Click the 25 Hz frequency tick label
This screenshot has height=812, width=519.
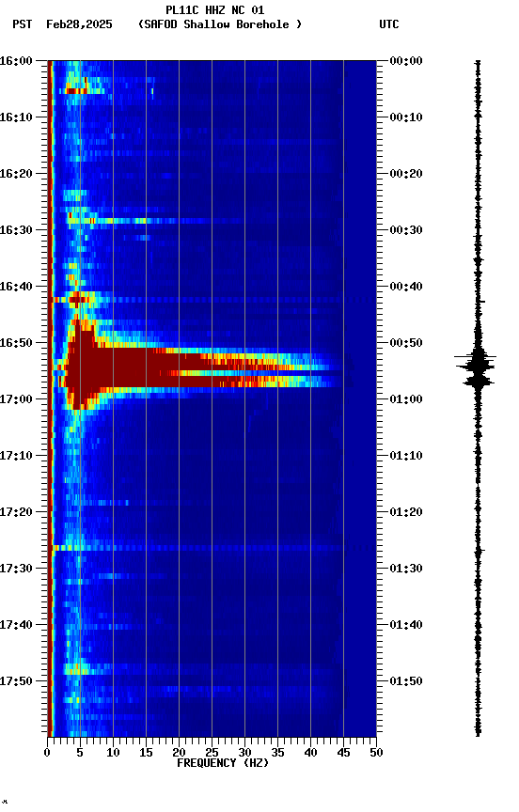pos(212,753)
